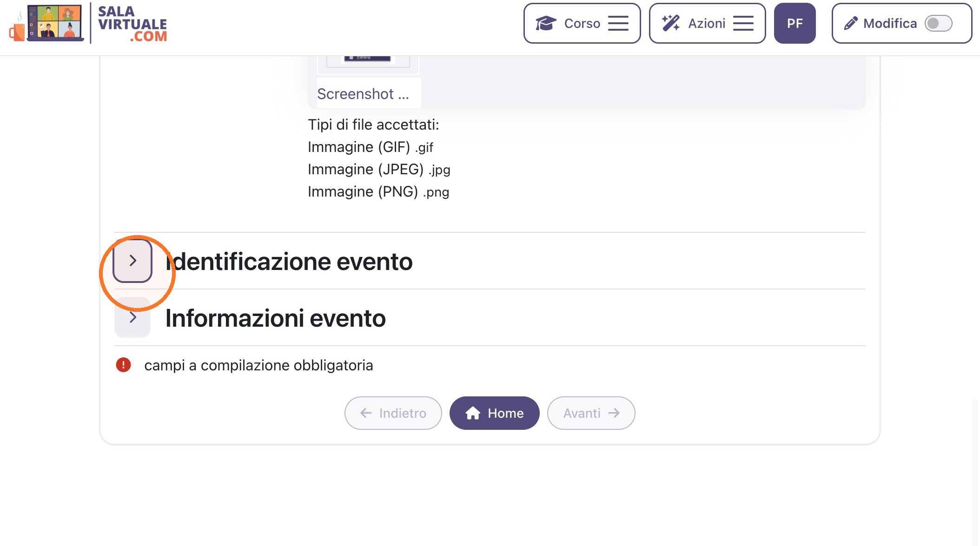Expand the Identificazione evento section

pos(132,261)
